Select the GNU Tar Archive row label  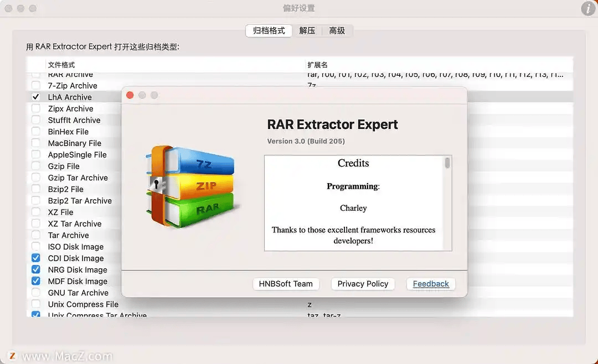(x=78, y=293)
